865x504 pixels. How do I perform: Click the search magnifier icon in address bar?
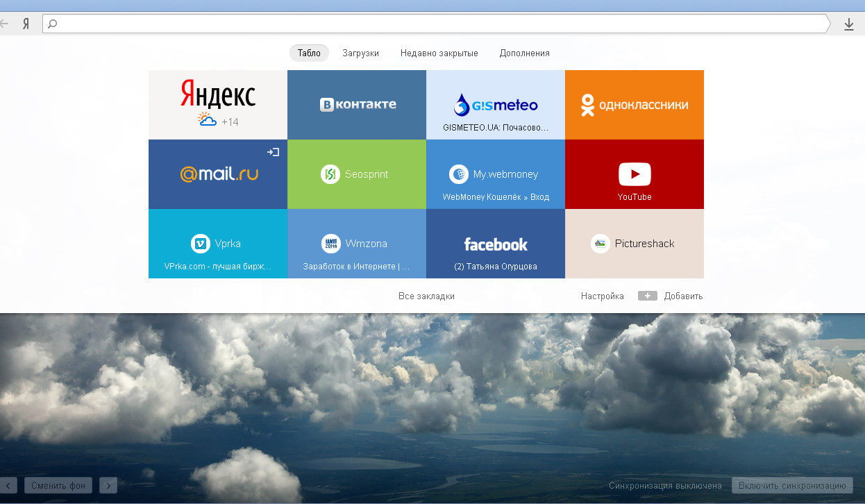(x=53, y=24)
